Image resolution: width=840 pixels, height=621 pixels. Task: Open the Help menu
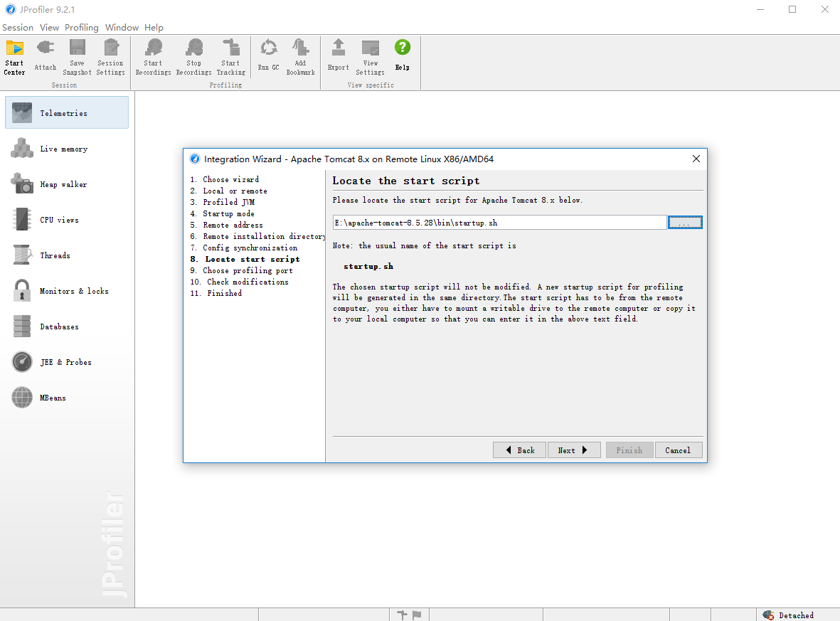coord(154,27)
